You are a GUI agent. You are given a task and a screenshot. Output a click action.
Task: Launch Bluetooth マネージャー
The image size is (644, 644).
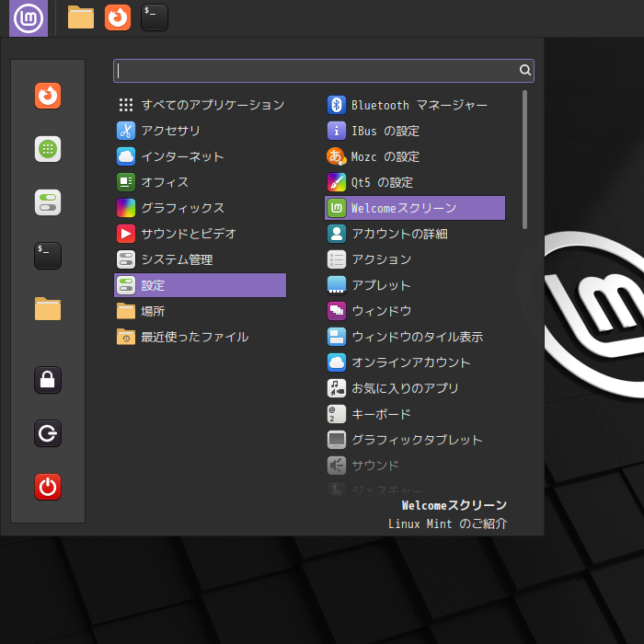click(x=415, y=105)
